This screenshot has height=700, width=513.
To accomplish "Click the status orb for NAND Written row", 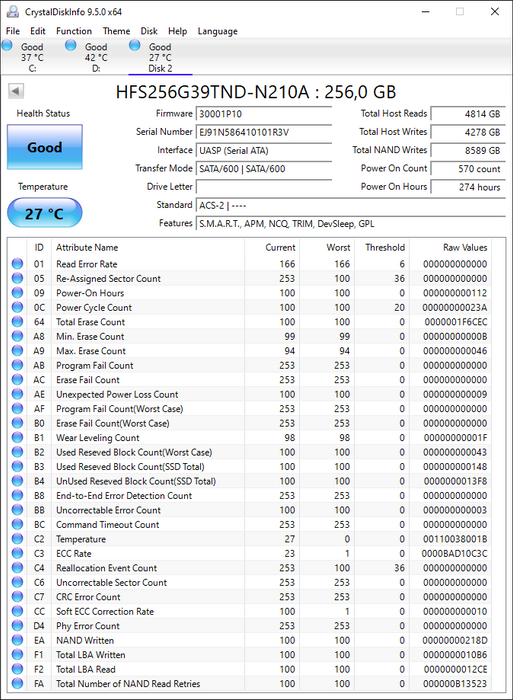I will [x=17, y=640].
